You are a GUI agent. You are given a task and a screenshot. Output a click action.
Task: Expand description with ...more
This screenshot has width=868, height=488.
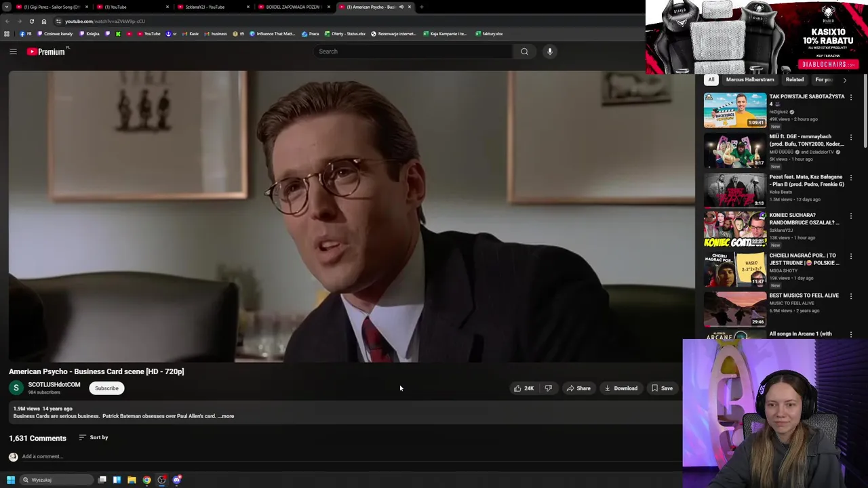pos(226,416)
